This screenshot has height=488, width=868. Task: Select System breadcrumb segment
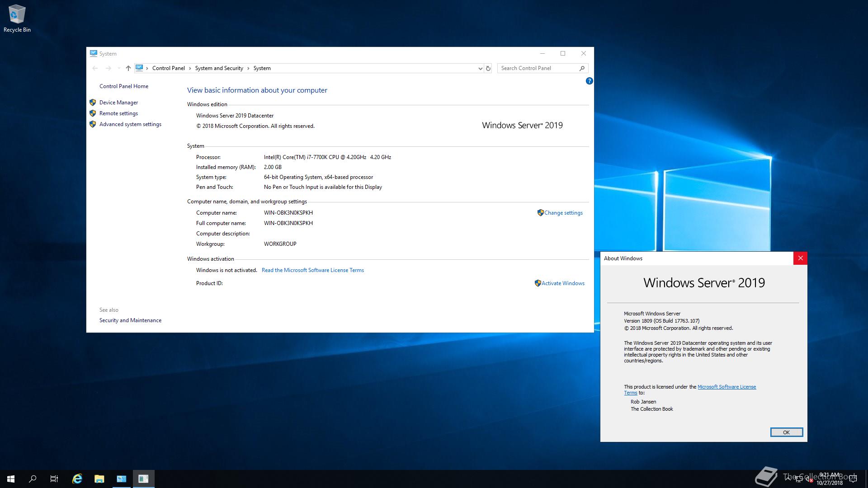262,68
